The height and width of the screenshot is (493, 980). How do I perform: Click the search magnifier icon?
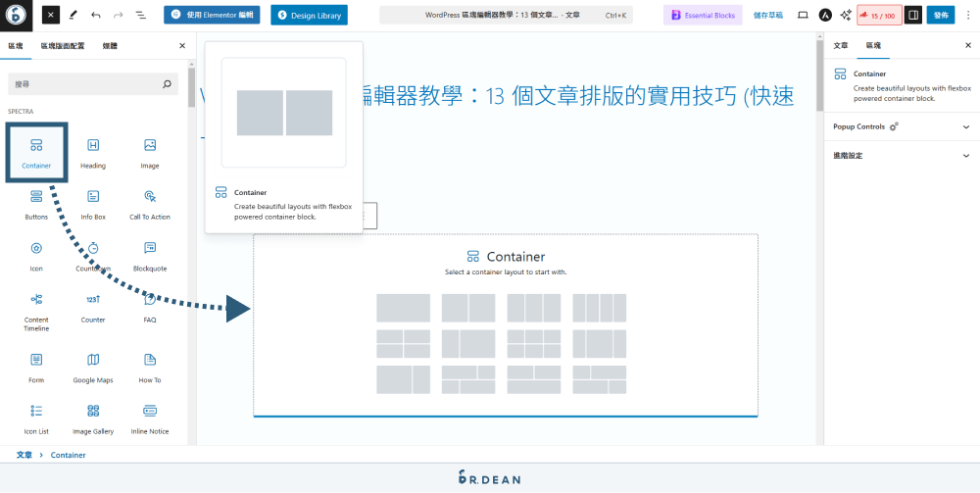tap(167, 83)
